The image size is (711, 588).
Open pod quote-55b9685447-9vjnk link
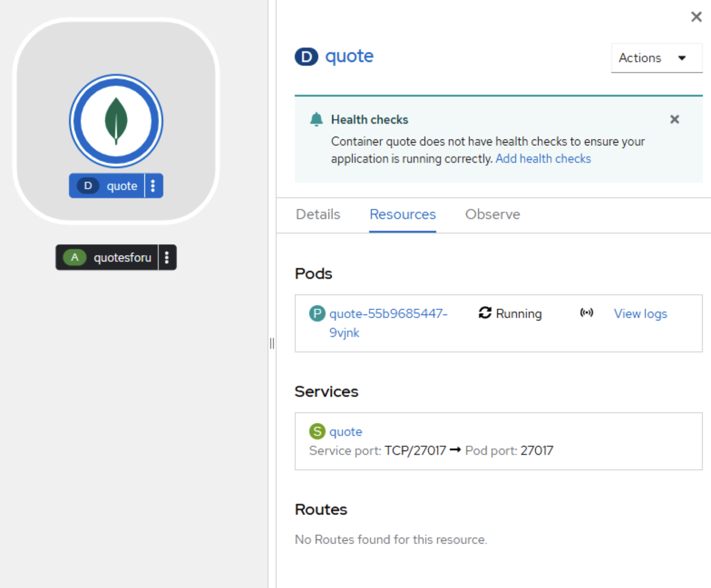pos(388,314)
